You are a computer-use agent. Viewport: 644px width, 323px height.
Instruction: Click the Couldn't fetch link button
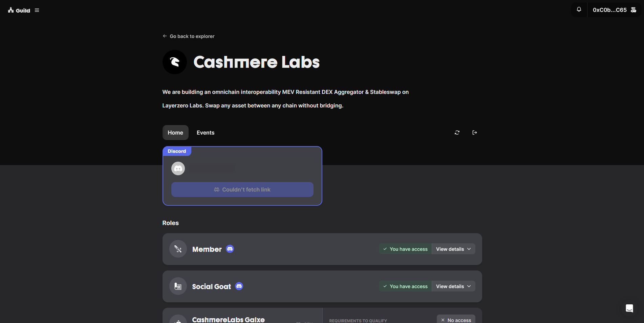(x=242, y=189)
